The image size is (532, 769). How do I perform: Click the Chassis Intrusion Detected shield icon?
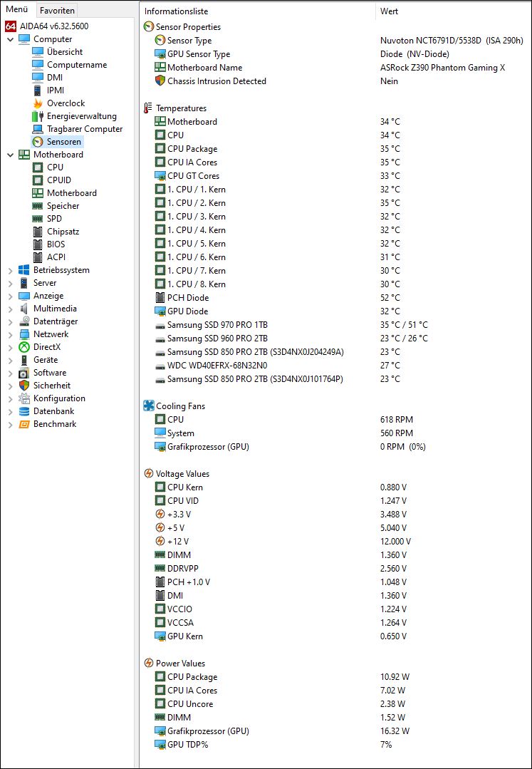click(160, 81)
